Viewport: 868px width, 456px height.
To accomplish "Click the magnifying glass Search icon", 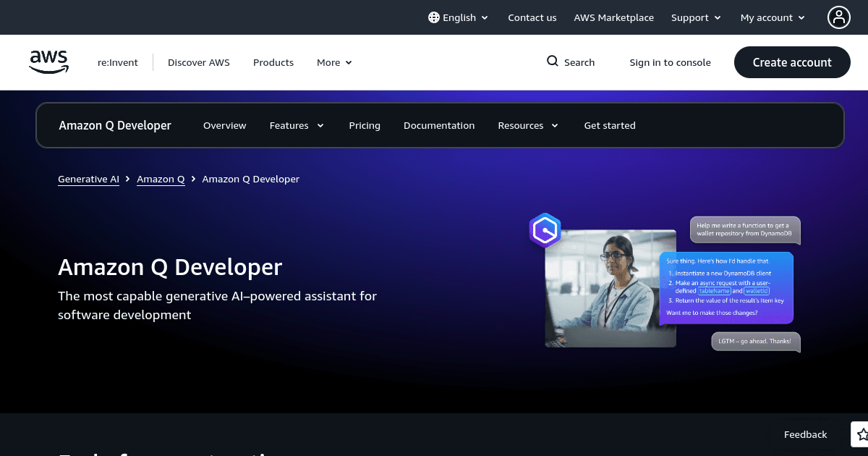I will [553, 62].
